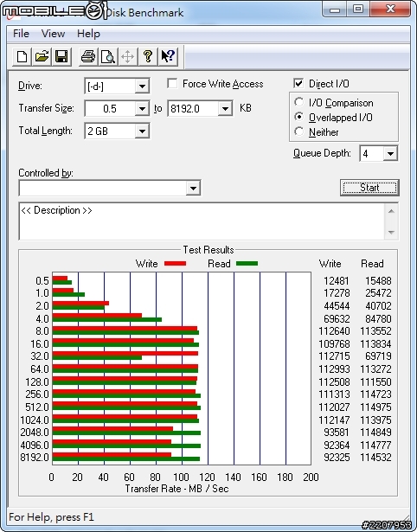Open the Queue Depth dropdown
Viewport: 417px width, 532px height.
tap(390, 154)
